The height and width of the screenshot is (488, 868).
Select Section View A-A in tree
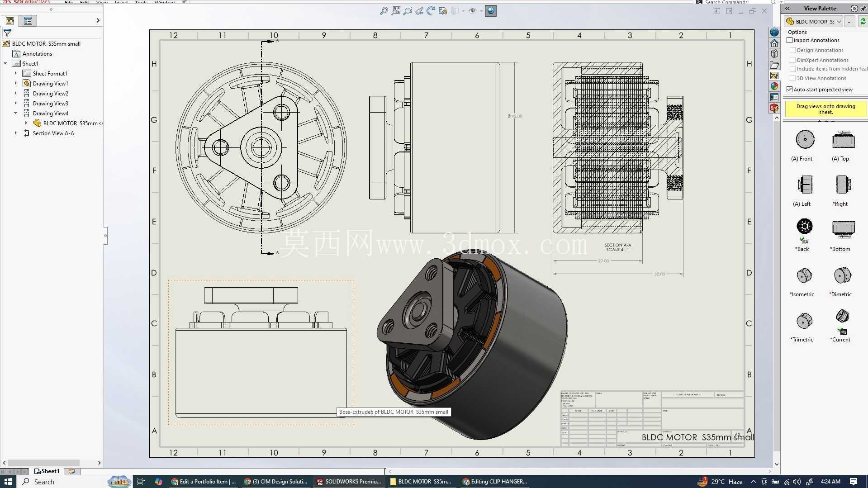click(53, 133)
